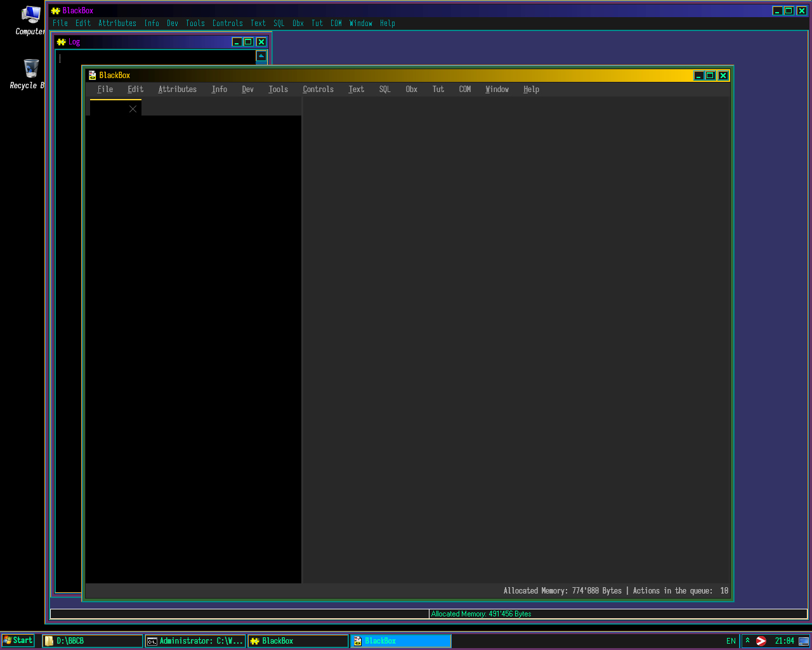This screenshot has height=650, width=812.
Task: Open Dev menu in front BlackBox window
Action: click(x=247, y=90)
